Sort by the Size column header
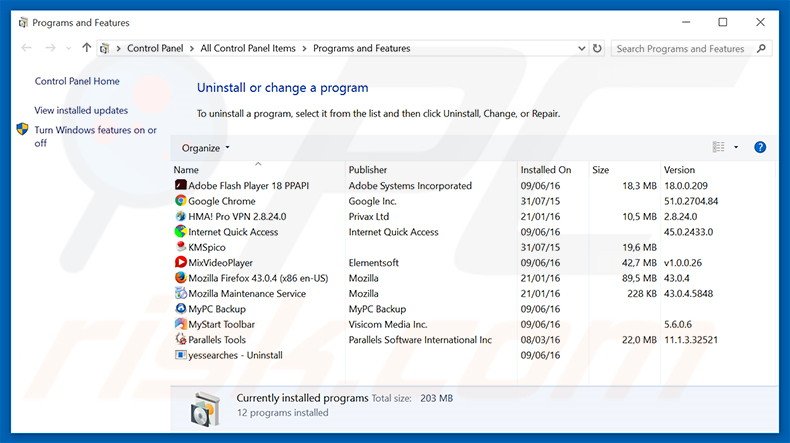The image size is (790, 443). pos(624,170)
